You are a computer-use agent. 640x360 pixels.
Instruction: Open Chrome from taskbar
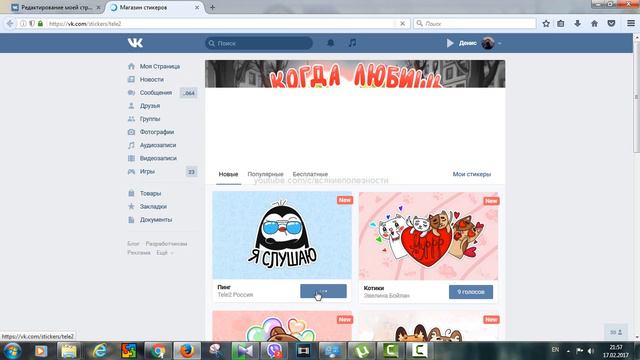pyautogui.click(x=158, y=351)
